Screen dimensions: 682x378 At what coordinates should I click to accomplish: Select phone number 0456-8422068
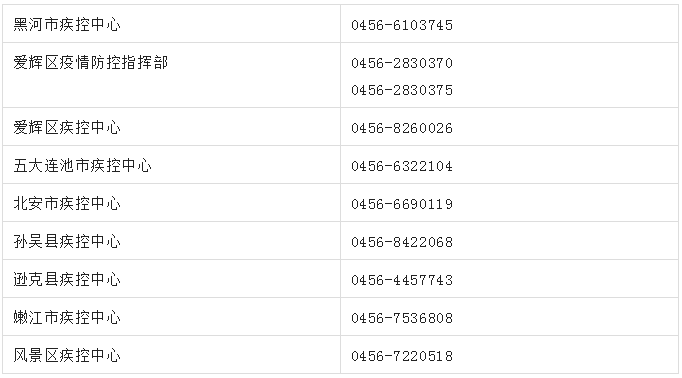click(402, 242)
